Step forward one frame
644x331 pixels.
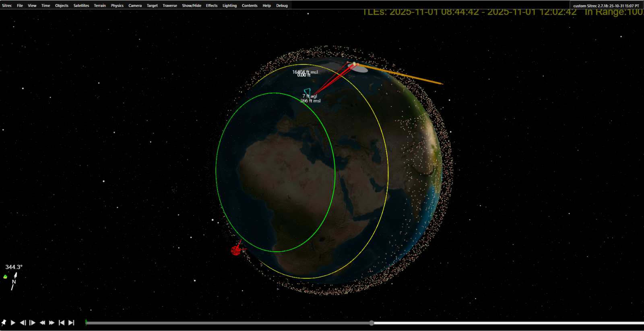click(x=33, y=323)
